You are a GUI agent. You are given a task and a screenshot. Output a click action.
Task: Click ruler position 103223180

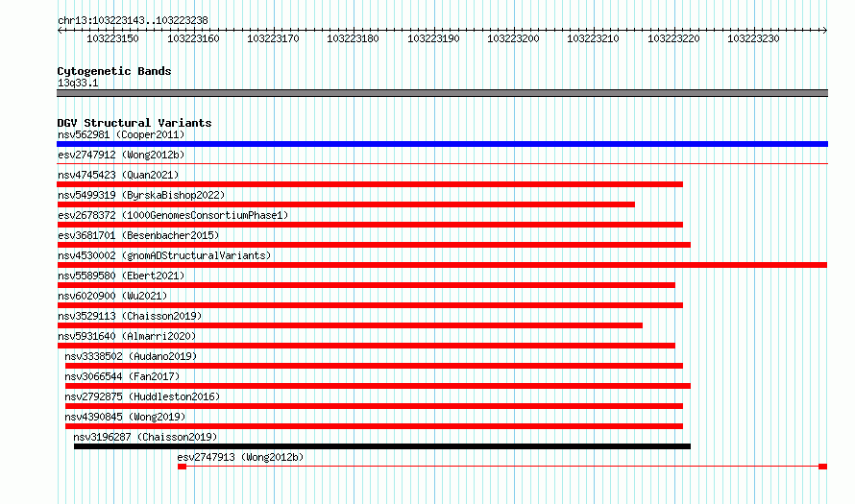353,38
